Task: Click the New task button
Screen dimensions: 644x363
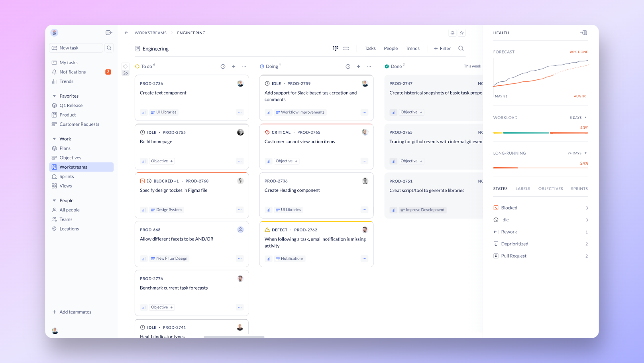Action: (x=76, y=48)
